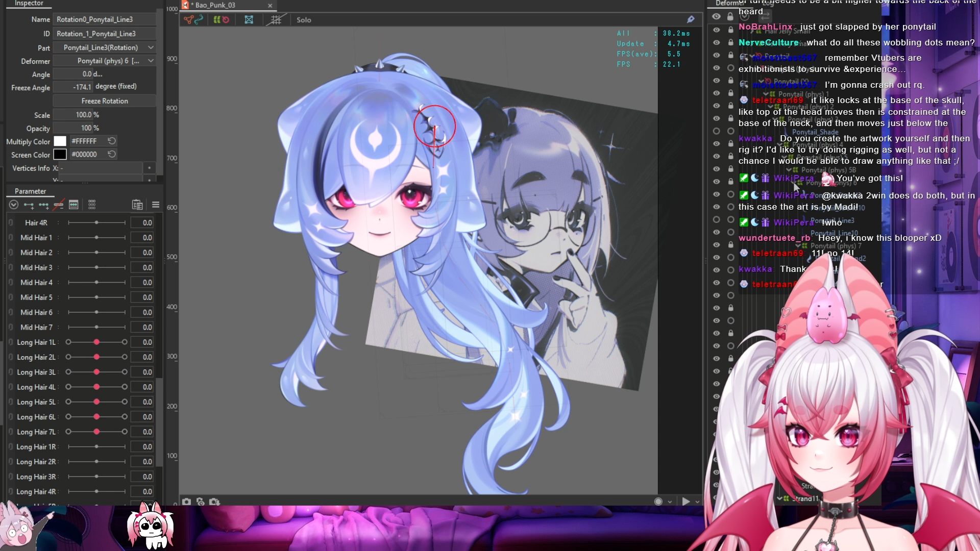Click the clip icon beside Long Hair 1L
The image size is (980, 551).
tap(11, 342)
